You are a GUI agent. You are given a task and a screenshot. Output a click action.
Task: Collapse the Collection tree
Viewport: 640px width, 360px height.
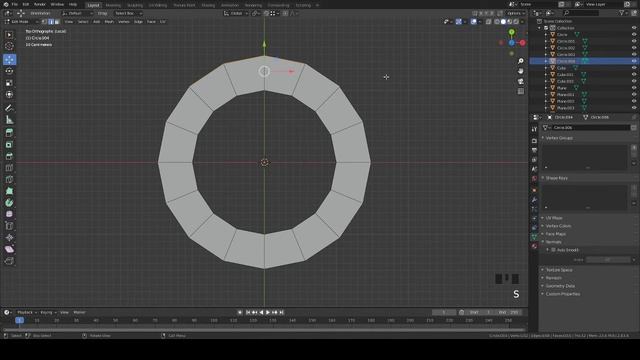[x=539, y=28]
